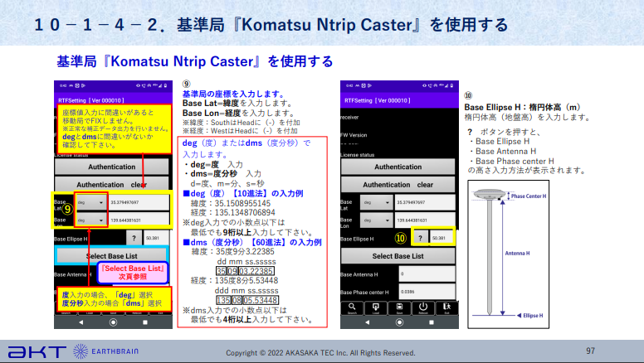
Task: Click 'License status' label on right phone
Action: [358, 155]
